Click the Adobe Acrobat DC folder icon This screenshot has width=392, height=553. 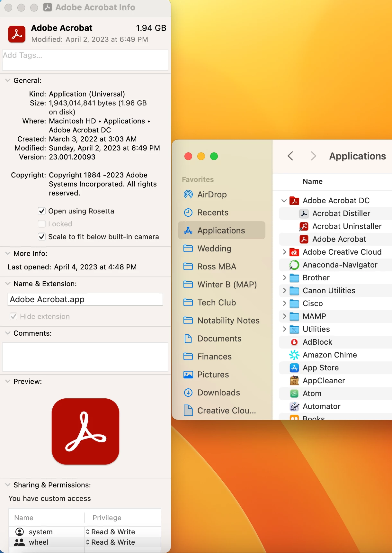coord(294,201)
